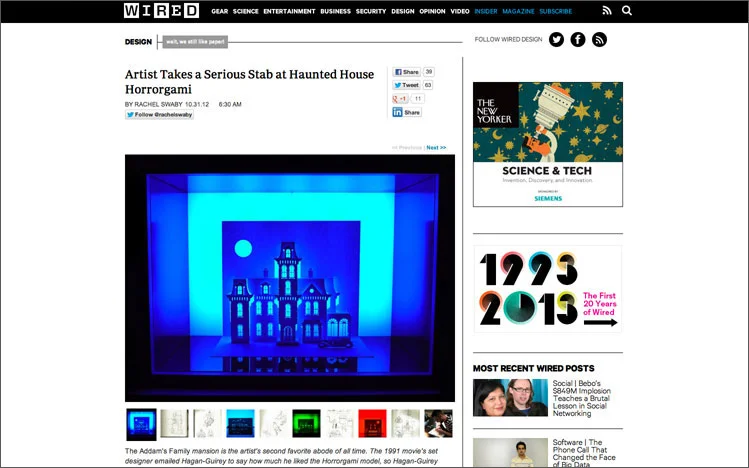Click the Previous gallery link

pyautogui.click(x=407, y=148)
